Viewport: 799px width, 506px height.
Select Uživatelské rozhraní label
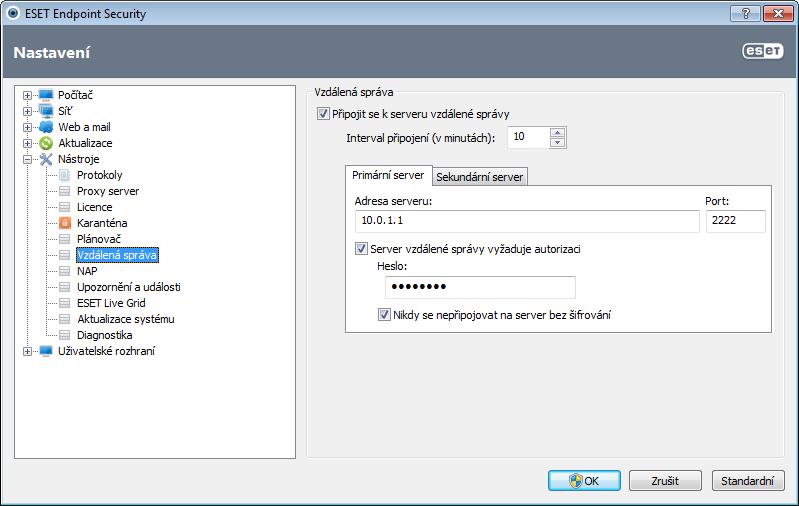click(x=106, y=351)
